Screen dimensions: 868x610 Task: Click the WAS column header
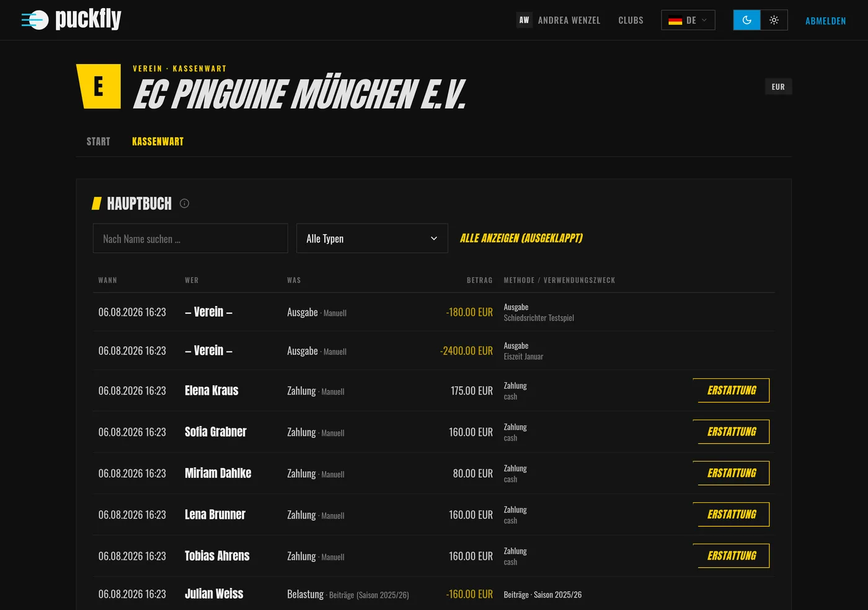[x=294, y=280]
